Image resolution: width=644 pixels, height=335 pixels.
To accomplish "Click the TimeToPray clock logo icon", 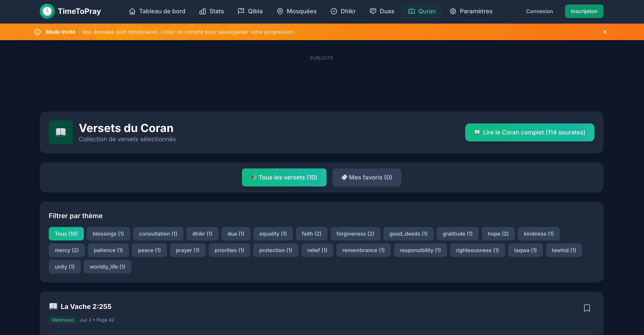I will (47, 11).
